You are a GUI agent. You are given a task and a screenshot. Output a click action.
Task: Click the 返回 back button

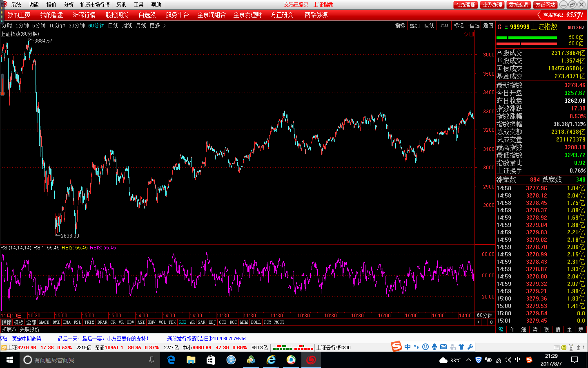click(x=488, y=25)
